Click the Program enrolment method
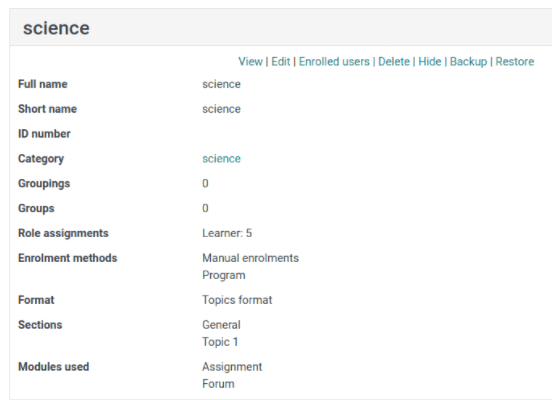The width and height of the screenshot is (558, 400). [223, 275]
